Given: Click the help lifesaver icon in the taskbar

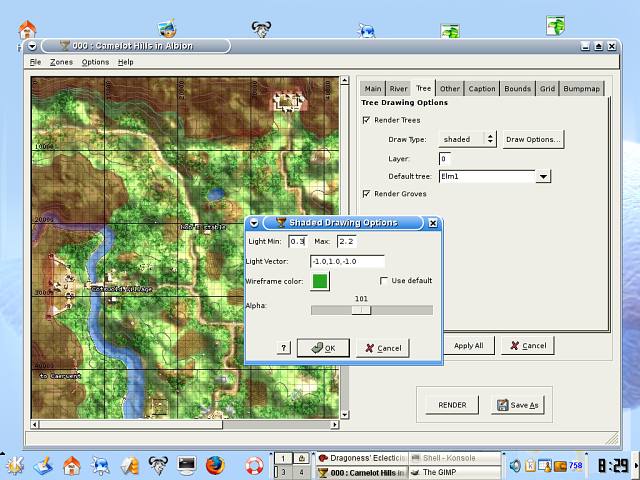Looking at the screenshot, I should [x=254, y=465].
